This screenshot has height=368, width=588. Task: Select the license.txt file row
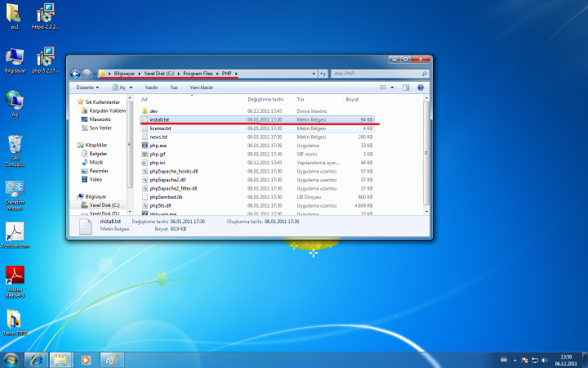(x=160, y=128)
